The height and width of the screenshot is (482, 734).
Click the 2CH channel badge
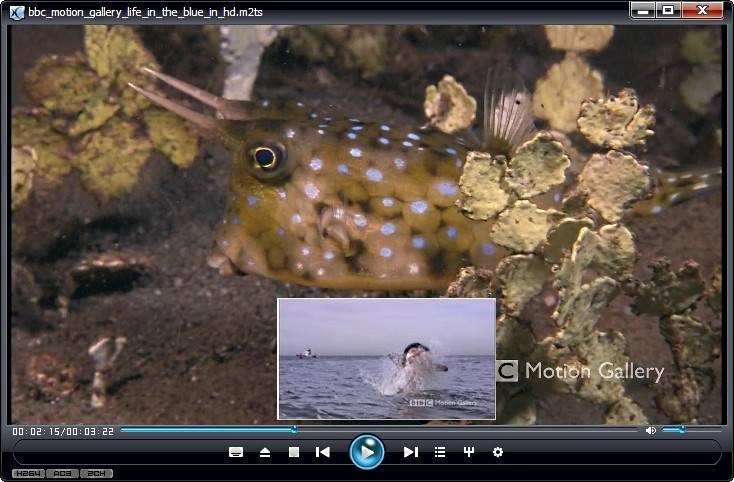pyautogui.click(x=96, y=474)
